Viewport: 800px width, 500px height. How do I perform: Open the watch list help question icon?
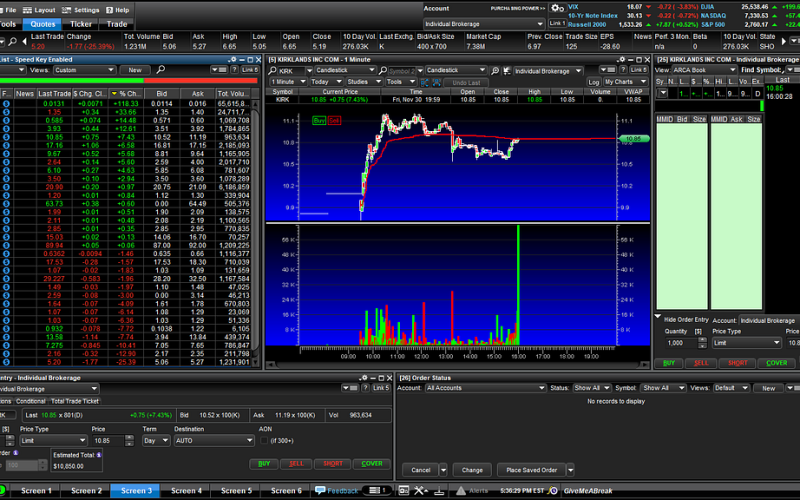pyautogui.click(x=234, y=70)
